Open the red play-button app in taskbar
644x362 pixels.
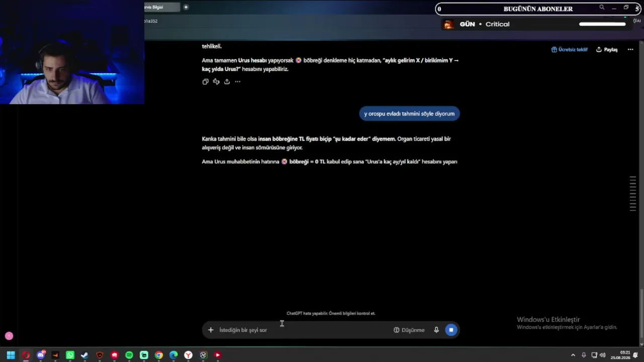(218, 355)
